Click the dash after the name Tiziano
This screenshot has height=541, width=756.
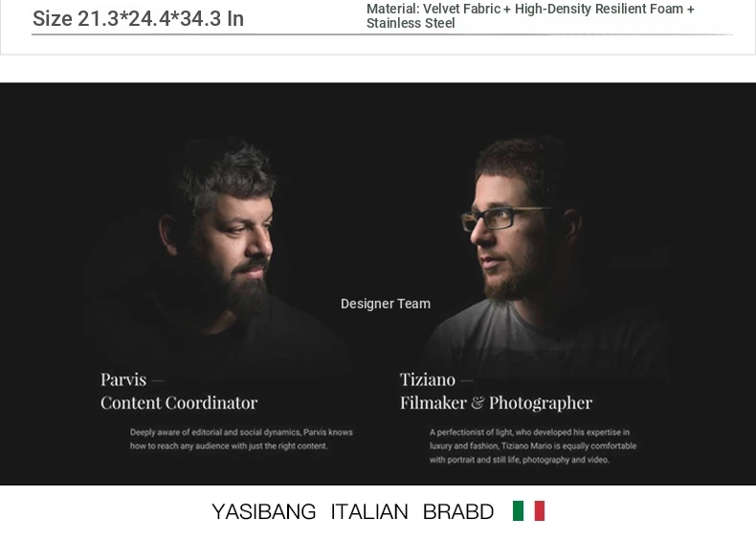(x=467, y=381)
